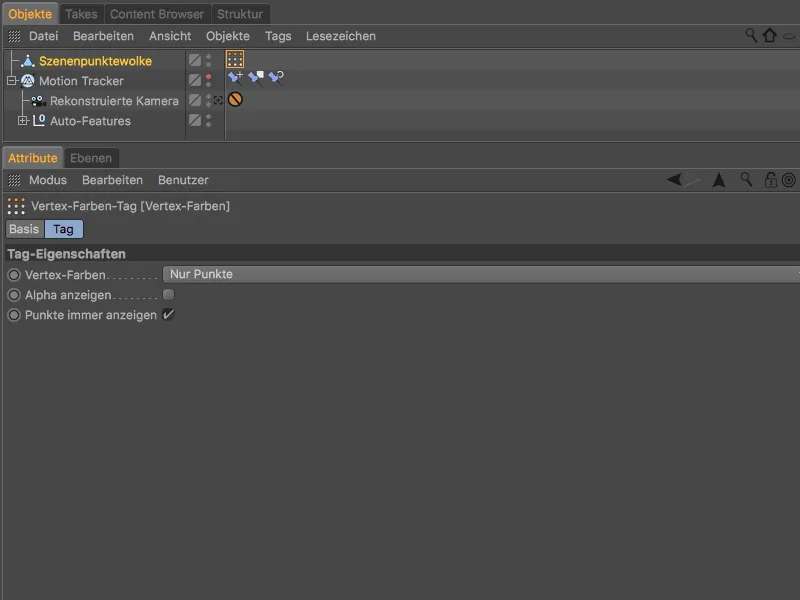Image resolution: width=800 pixels, height=600 pixels.
Task: Select Szenenpunktewolke in the object tree
Action: pos(95,61)
